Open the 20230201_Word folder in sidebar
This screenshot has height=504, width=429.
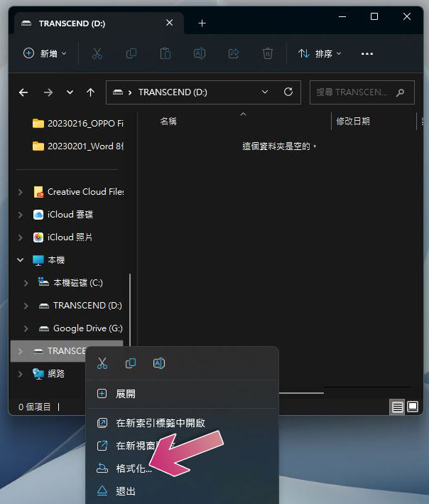click(x=77, y=146)
